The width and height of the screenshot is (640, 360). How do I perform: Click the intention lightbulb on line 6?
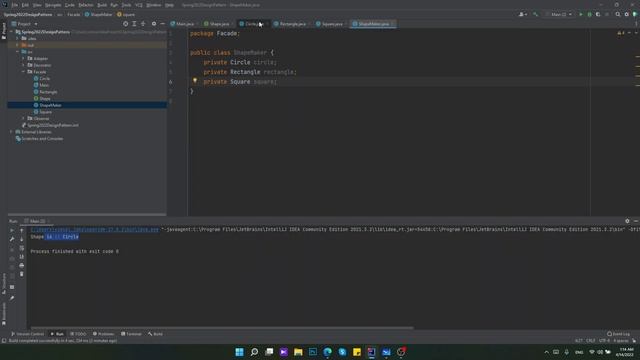click(195, 81)
